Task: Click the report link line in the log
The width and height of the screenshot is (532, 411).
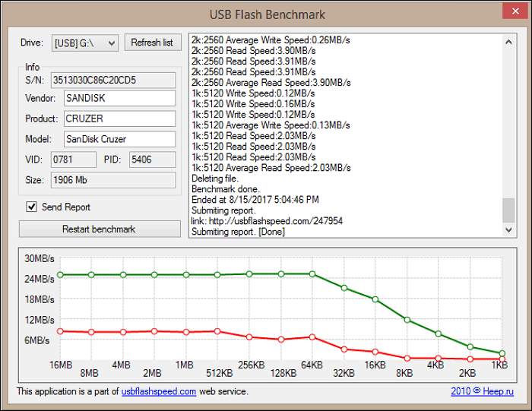Action: click(x=267, y=220)
